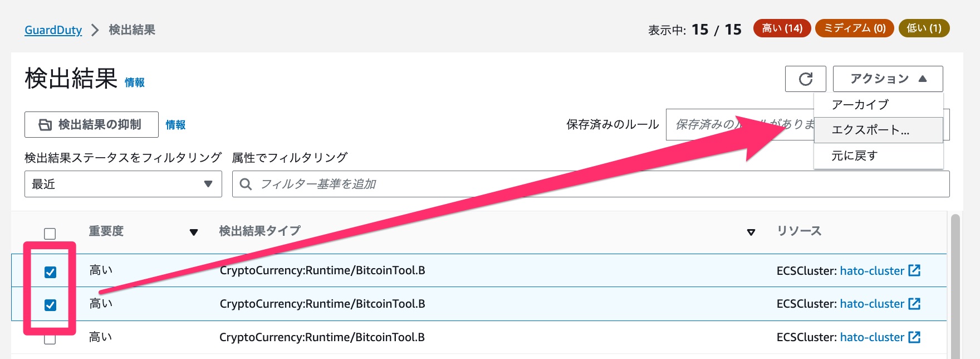This screenshot has width=980, height=359.
Task: Collapse the アクション dropdown menu
Action: [x=887, y=79]
